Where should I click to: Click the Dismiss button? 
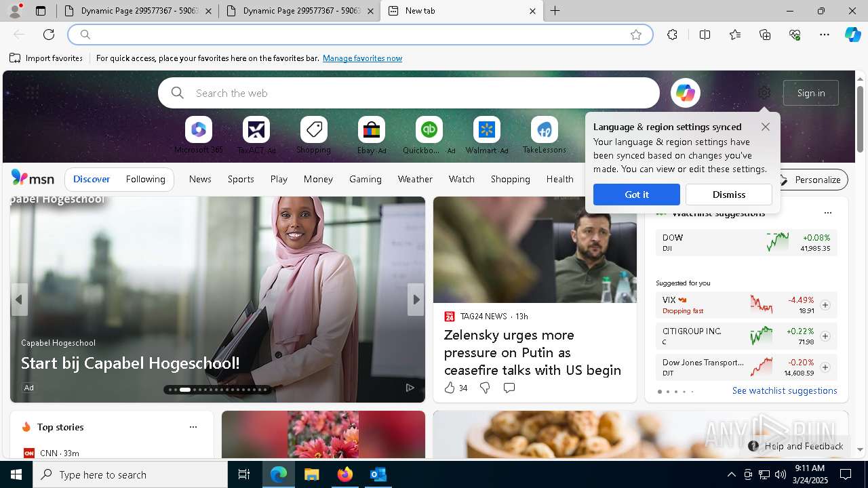click(x=729, y=195)
